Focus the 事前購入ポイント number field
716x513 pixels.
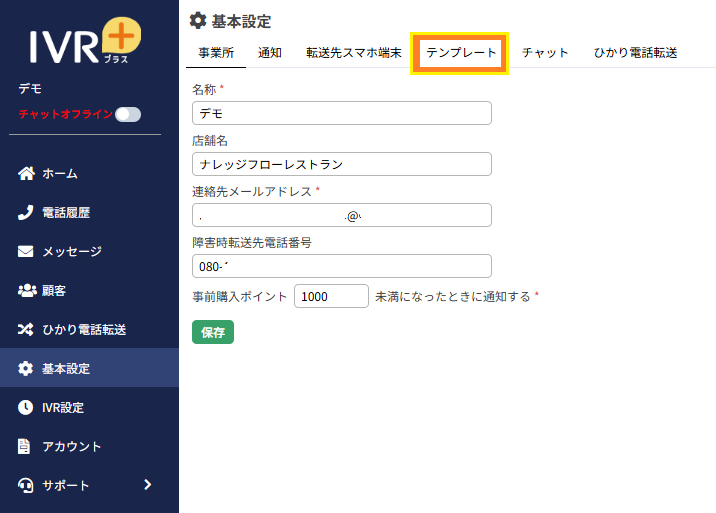coord(331,297)
